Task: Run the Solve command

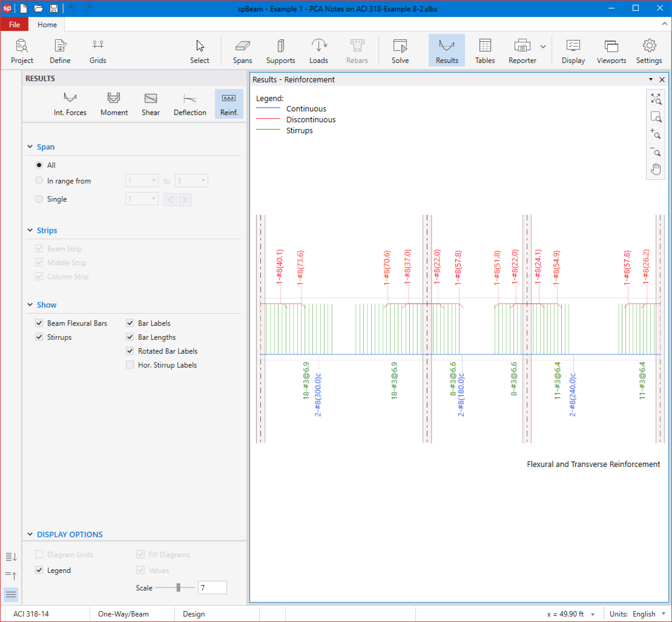Action: pos(400,51)
